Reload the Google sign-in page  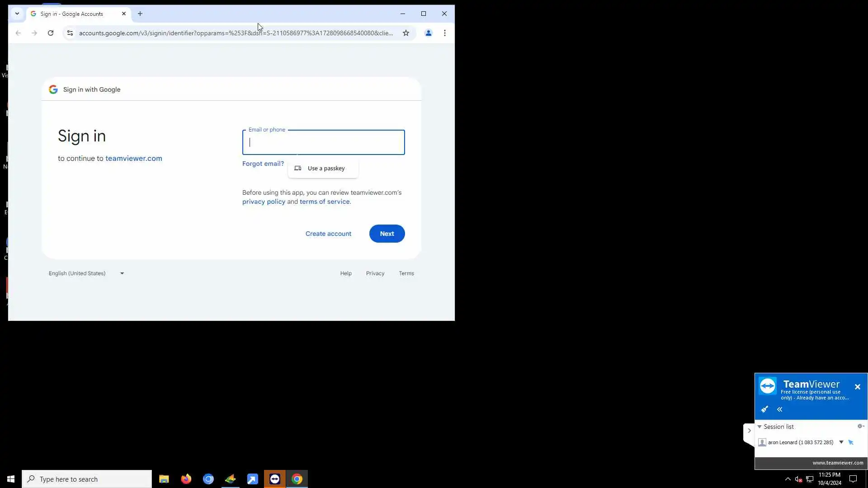(51, 33)
